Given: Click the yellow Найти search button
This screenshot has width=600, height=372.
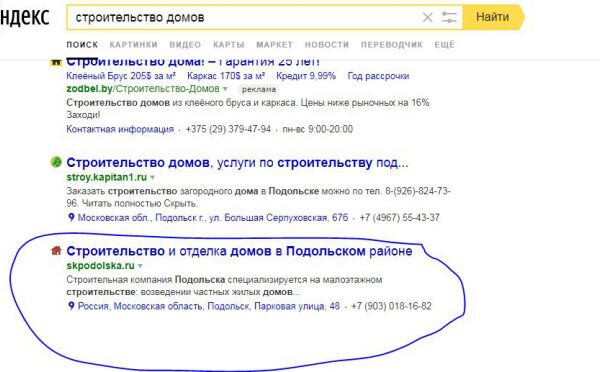Looking at the screenshot, I should pos(493,17).
